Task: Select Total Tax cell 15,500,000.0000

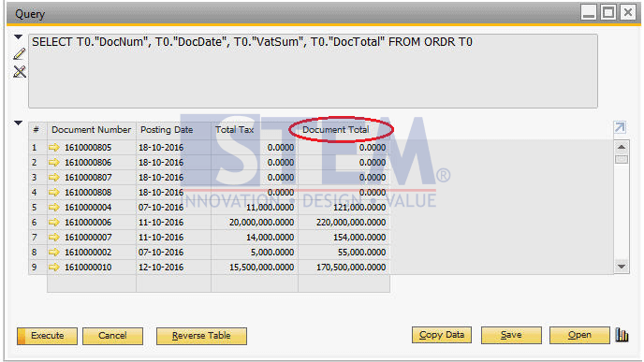Action: coord(255,268)
